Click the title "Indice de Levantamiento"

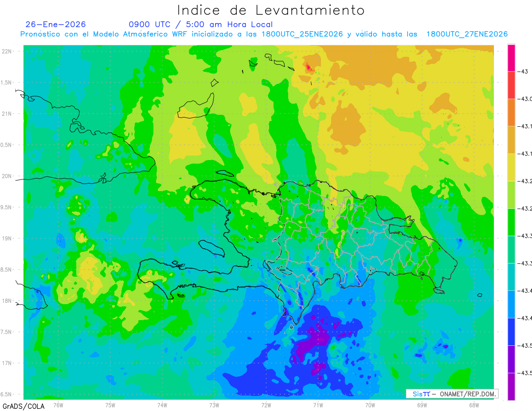click(271, 10)
